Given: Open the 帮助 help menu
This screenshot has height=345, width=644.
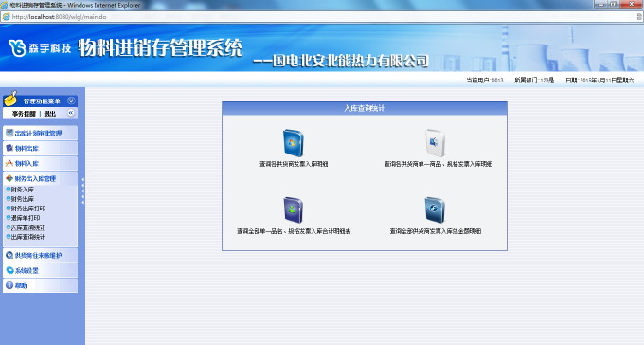Looking at the screenshot, I should point(40,286).
